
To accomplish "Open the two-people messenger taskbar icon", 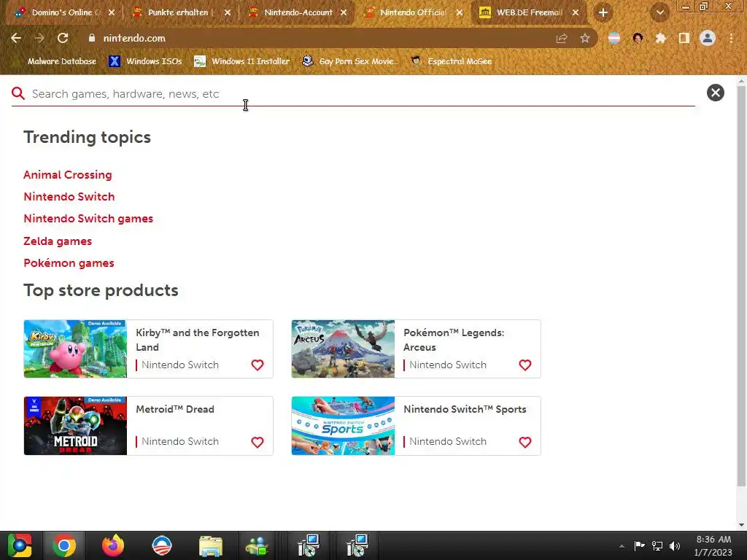I will coord(258,545).
